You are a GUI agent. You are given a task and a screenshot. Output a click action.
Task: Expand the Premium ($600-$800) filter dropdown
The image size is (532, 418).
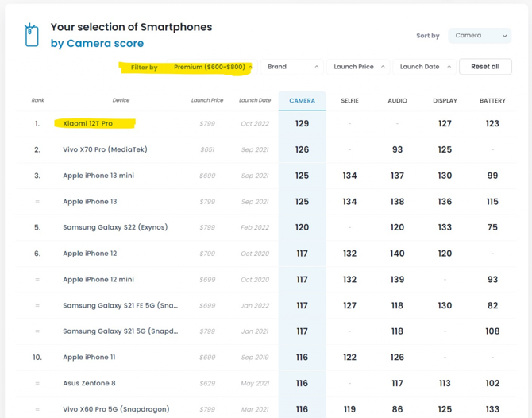click(210, 68)
